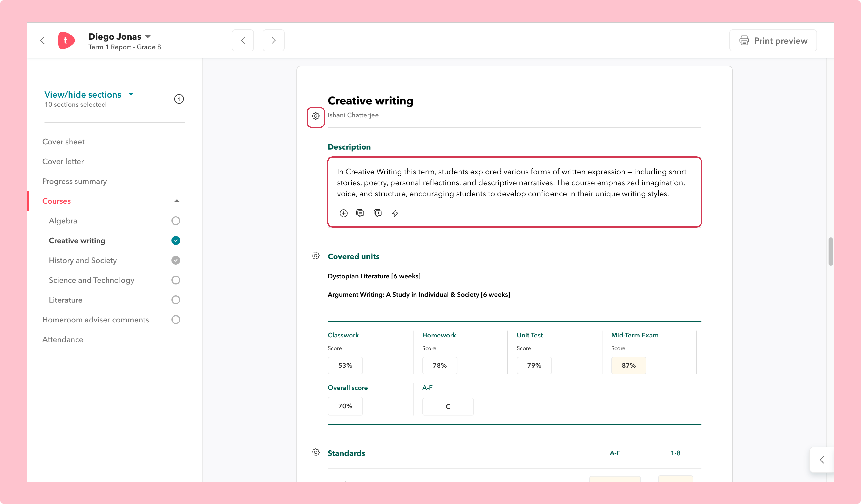
Task: Go to the previous student report
Action: (x=243, y=40)
